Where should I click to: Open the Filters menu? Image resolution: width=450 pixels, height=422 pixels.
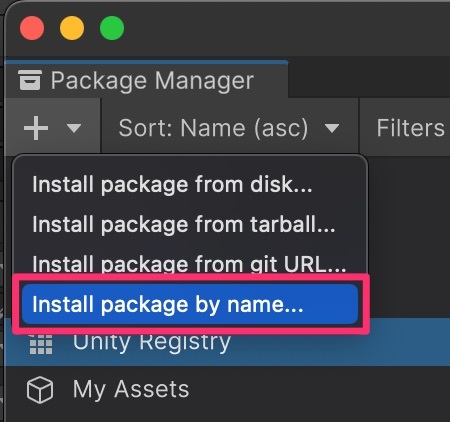[x=410, y=128]
